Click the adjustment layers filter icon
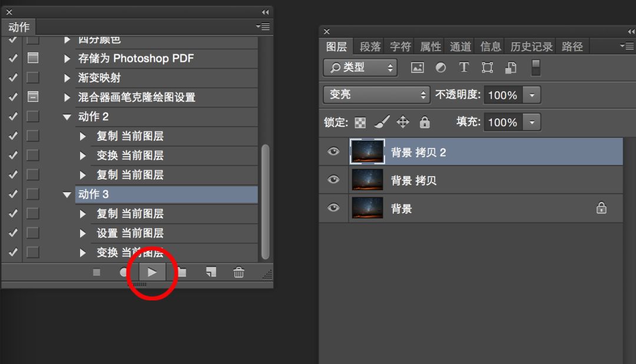This screenshot has width=636, height=364. (x=440, y=68)
